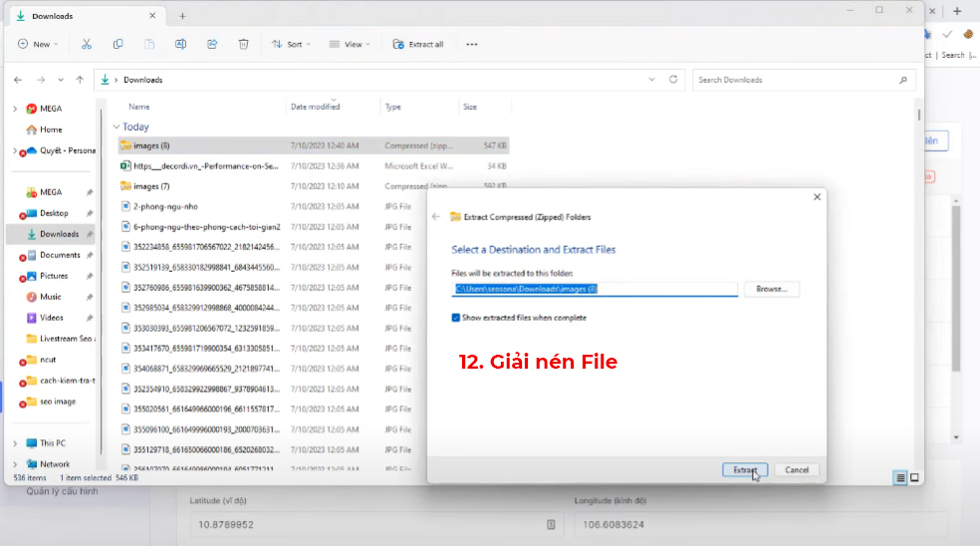Open the View dropdown
Image resolution: width=980 pixels, height=546 pixels.
tap(350, 44)
